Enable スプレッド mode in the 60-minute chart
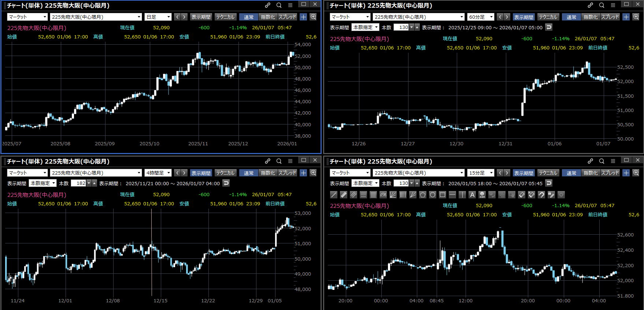 [610, 17]
